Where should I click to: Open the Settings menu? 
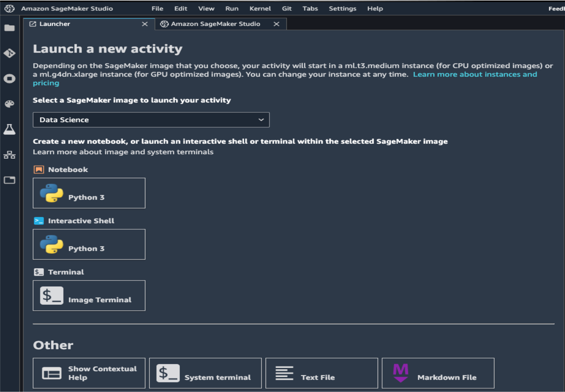(x=342, y=9)
